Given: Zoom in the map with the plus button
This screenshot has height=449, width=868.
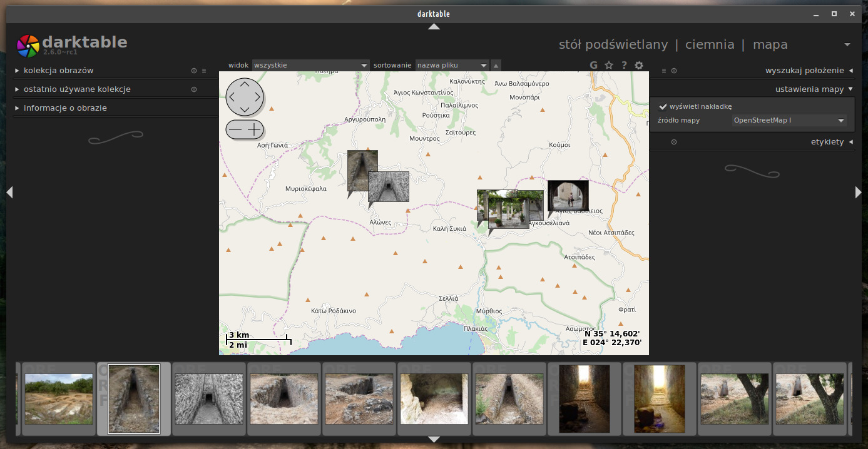Looking at the screenshot, I should tap(254, 129).
